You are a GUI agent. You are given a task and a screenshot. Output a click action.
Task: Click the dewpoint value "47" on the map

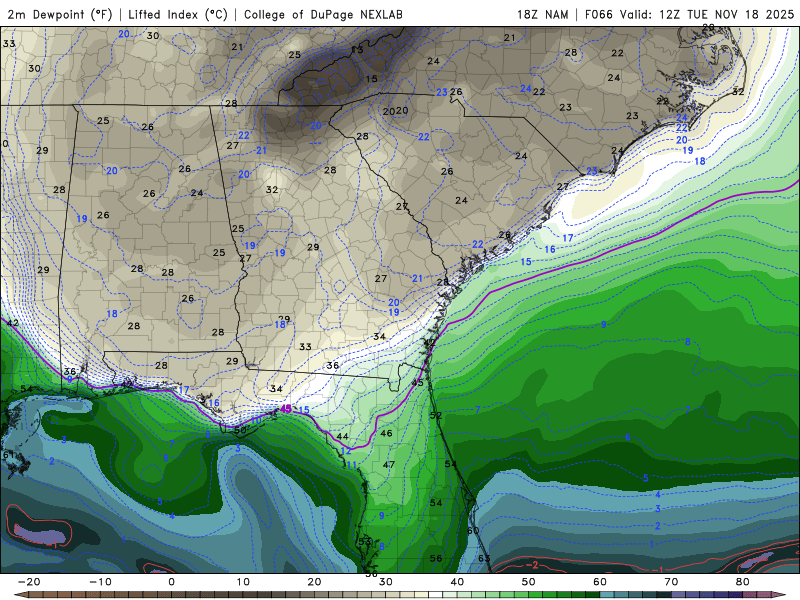pyautogui.click(x=389, y=464)
